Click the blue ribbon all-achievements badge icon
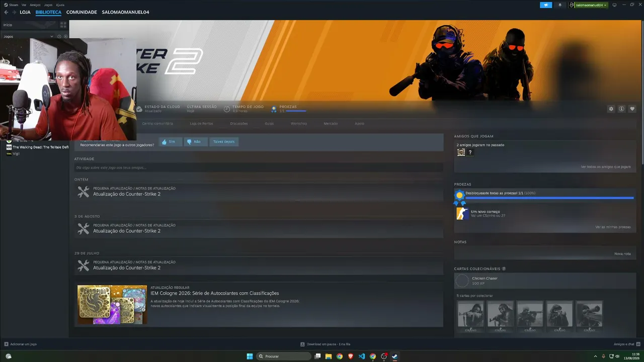The width and height of the screenshot is (644, 362). (x=459, y=197)
